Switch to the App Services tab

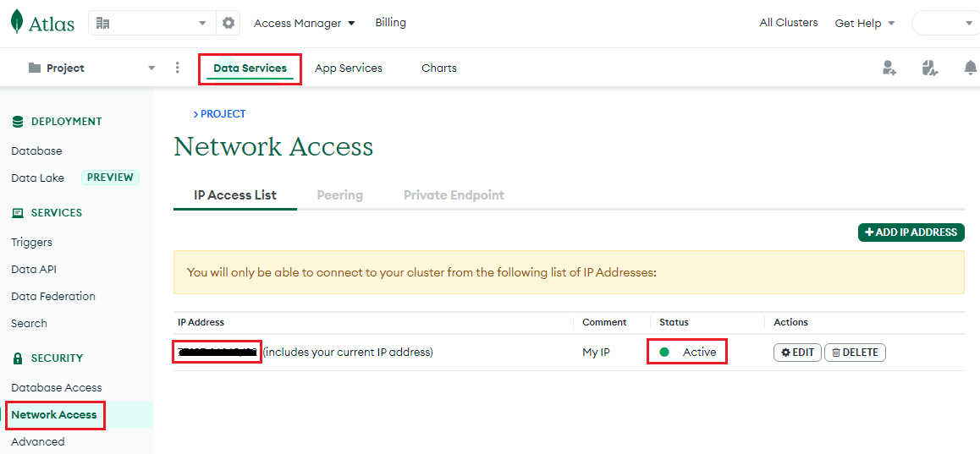coord(349,68)
